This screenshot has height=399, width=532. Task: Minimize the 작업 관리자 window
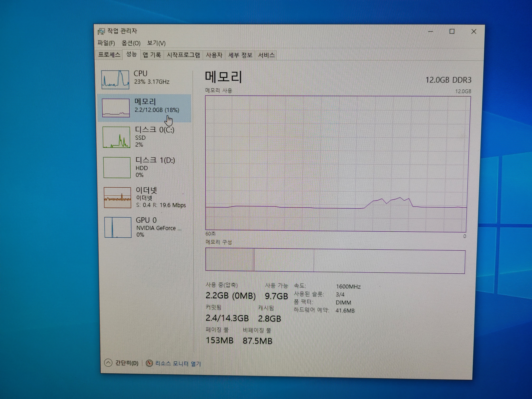click(431, 32)
